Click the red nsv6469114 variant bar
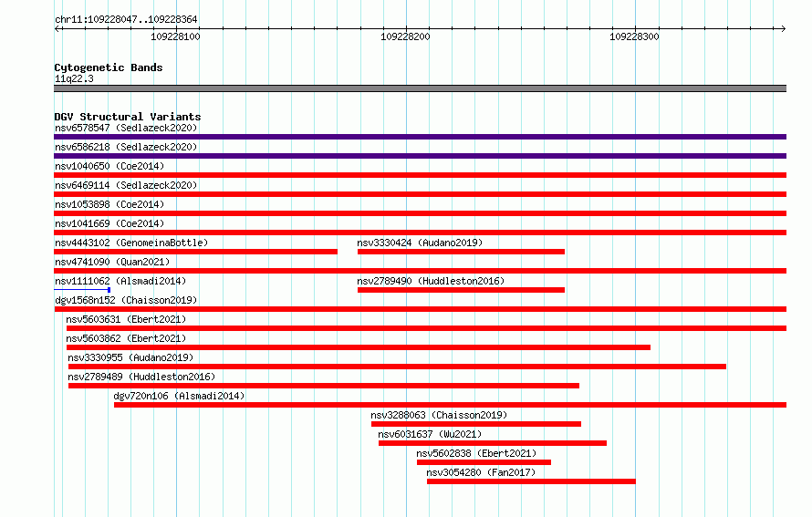The image size is (812, 517). 420,194
